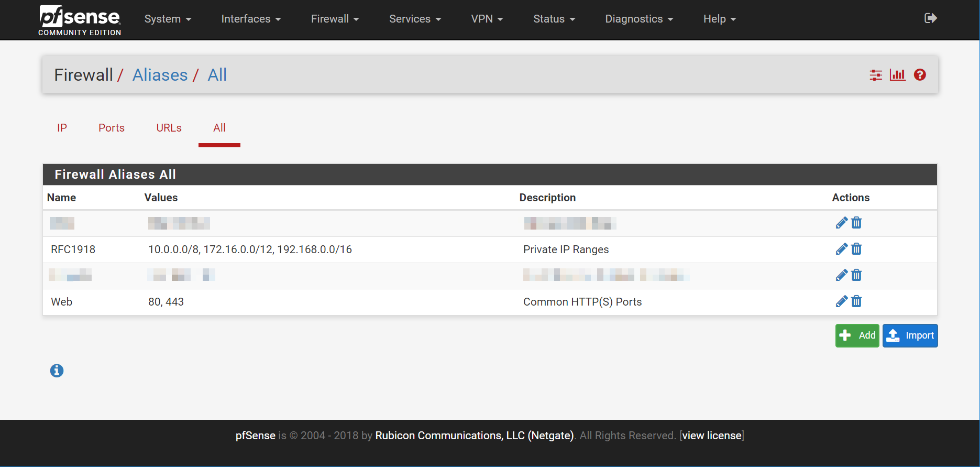
Task: Open the Help dropdown menu
Action: pyautogui.click(x=720, y=19)
